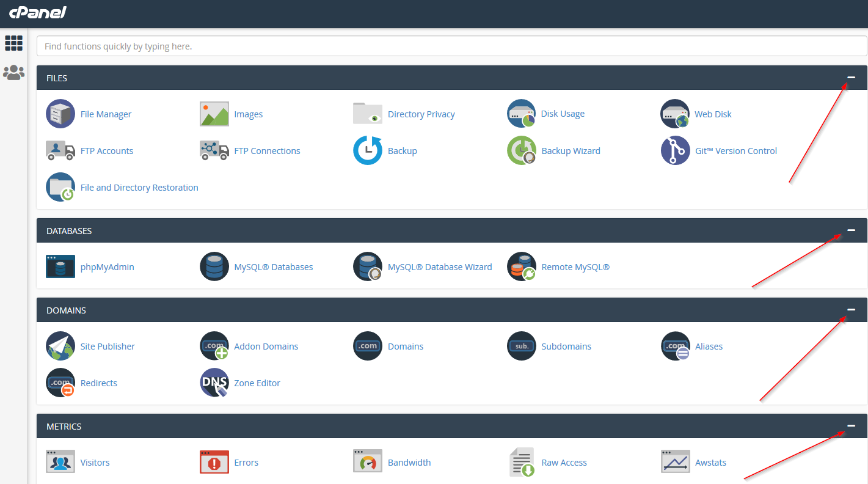Click the red Errors icon
The image size is (868, 484).
point(214,462)
